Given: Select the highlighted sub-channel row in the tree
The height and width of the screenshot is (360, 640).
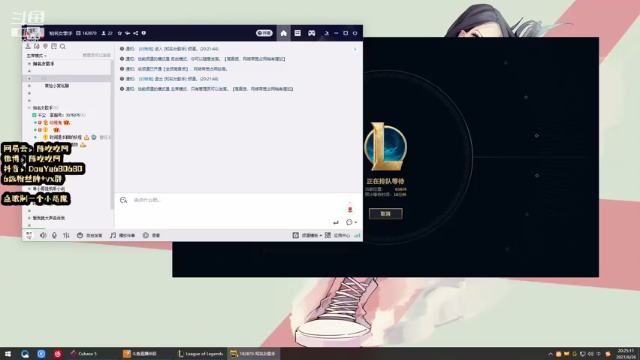Looking at the screenshot, I should tap(67, 78).
